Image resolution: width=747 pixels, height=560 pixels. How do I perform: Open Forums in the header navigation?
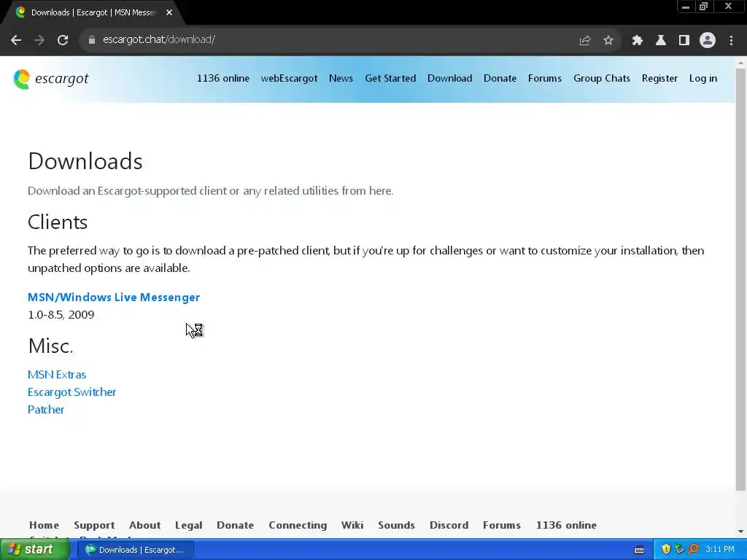coord(544,79)
